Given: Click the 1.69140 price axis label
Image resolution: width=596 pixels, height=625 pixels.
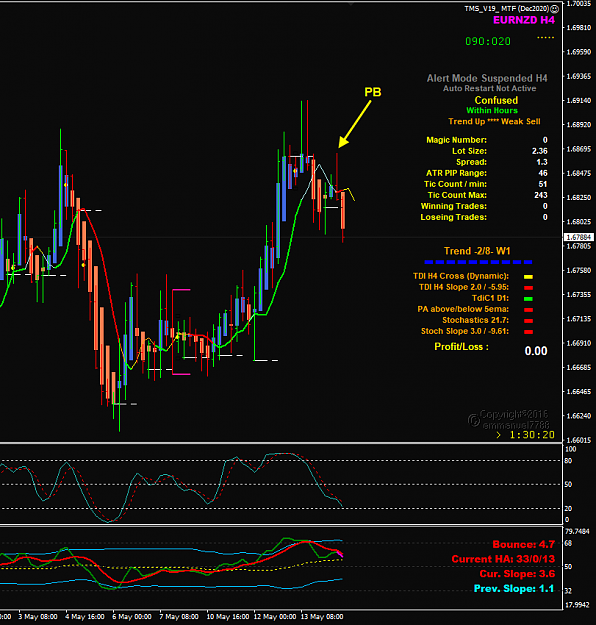Looking at the screenshot, I should click(579, 100).
